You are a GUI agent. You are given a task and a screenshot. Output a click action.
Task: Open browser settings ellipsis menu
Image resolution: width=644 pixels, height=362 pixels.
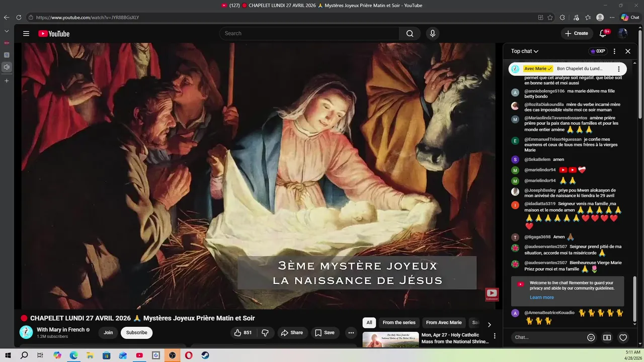click(x=612, y=18)
